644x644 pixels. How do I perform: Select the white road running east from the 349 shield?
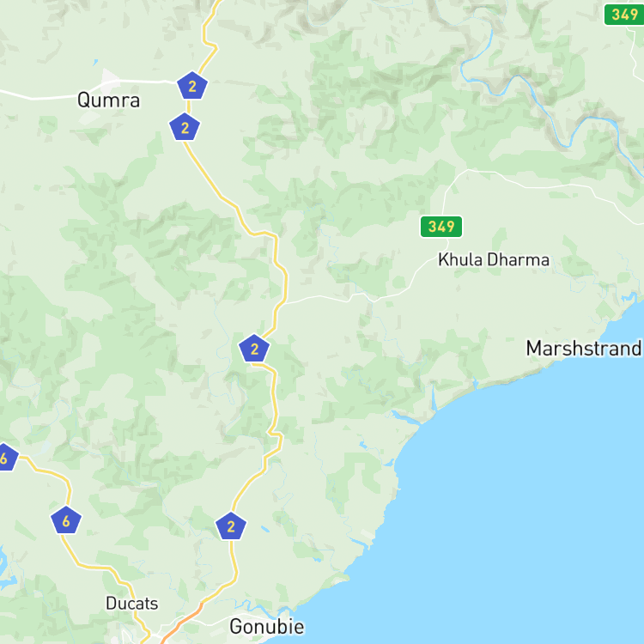coord(542,187)
